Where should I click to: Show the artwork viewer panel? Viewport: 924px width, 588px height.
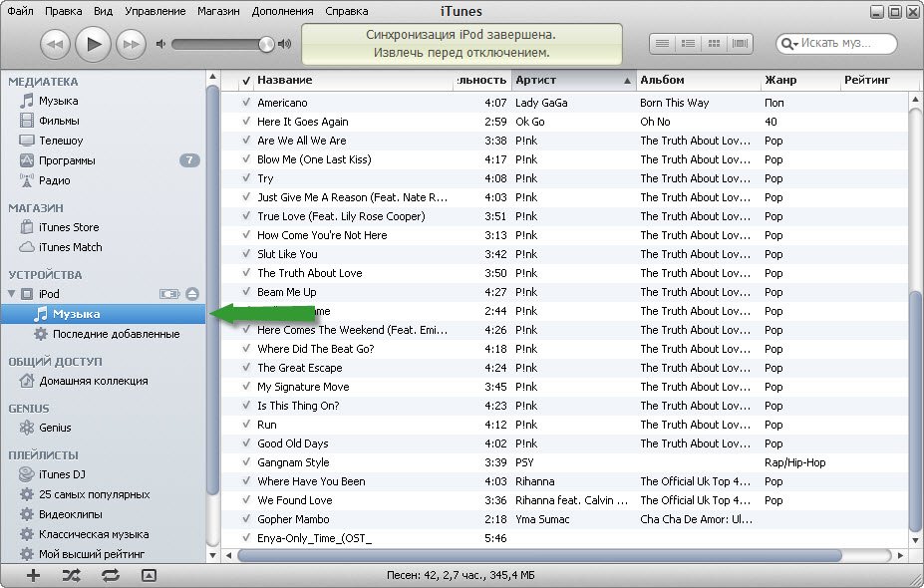[x=149, y=575]
